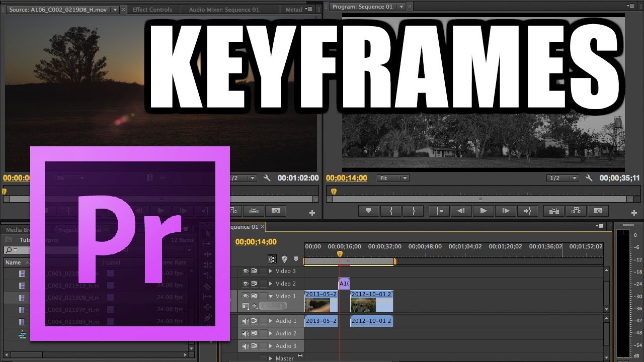
Task: Play the sequence in Program monitor
Action: coord(484,211)
